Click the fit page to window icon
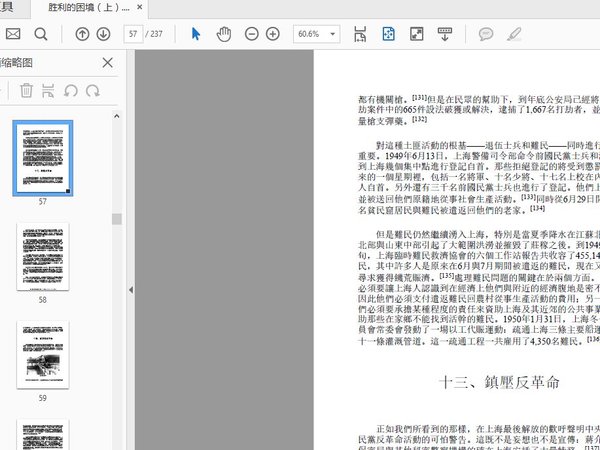 (x=389, y=34)
